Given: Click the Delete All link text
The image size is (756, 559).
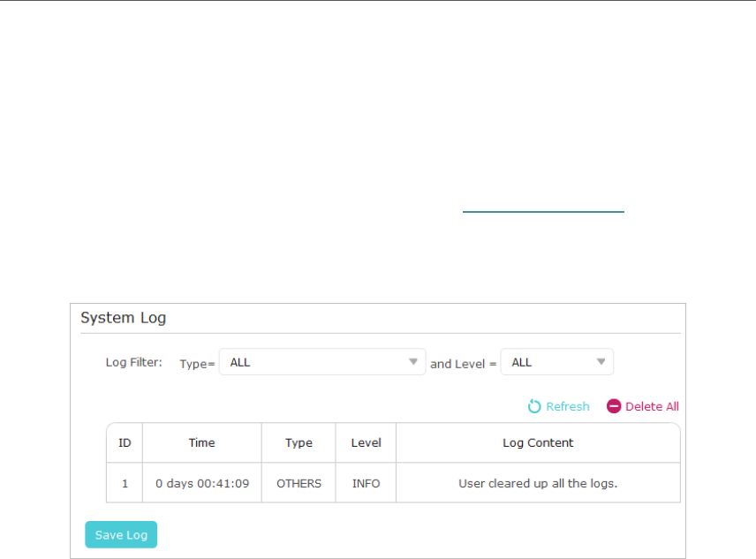Looking at the screenshot, I should [652, 407].
